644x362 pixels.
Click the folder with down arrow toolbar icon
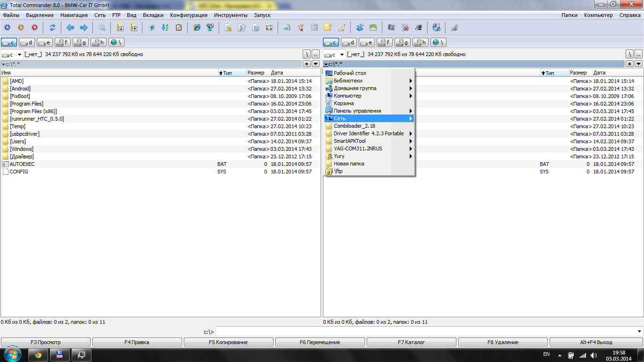click(120, 27)
